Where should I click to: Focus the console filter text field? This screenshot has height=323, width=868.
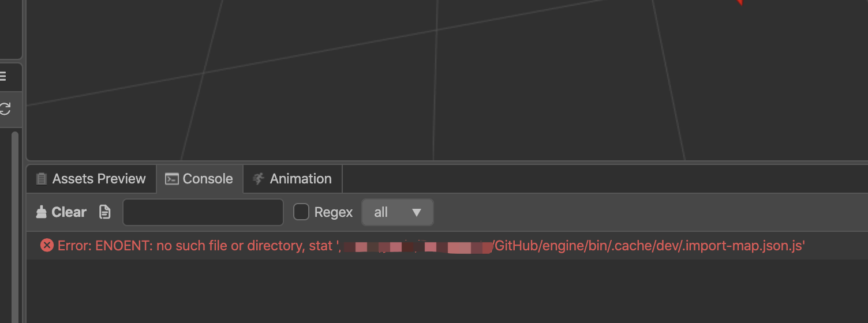tap(203, 212)
